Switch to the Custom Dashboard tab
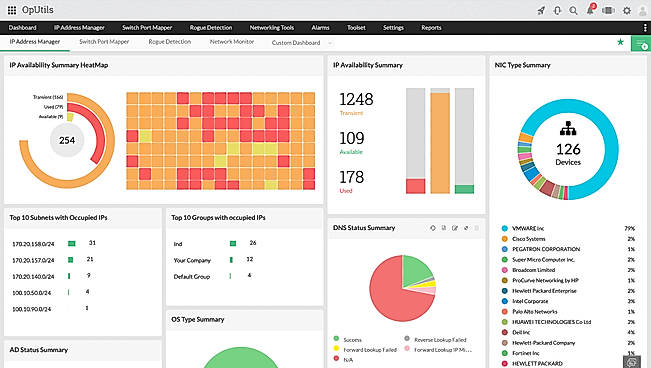Screen dimensions: 651x368 (x=296, y=43)
